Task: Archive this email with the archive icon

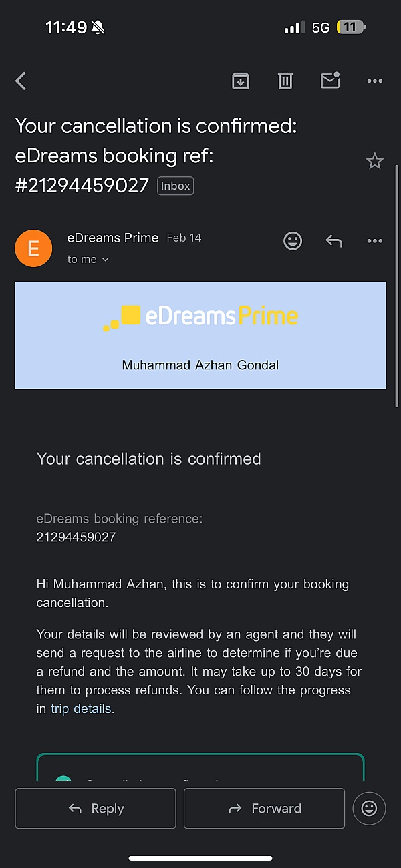Action: pos(241,81)
